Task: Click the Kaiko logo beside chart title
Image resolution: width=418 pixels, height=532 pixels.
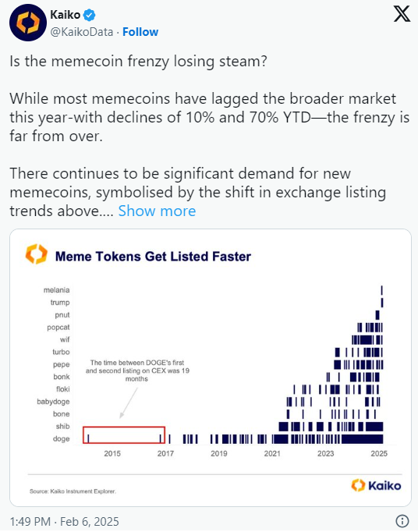Action: [37, 254]
